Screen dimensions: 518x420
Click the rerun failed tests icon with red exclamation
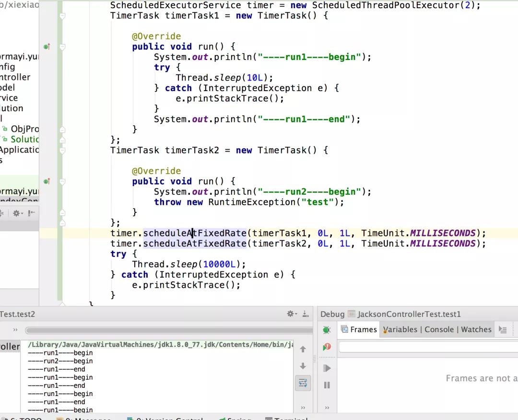(327, 347)
